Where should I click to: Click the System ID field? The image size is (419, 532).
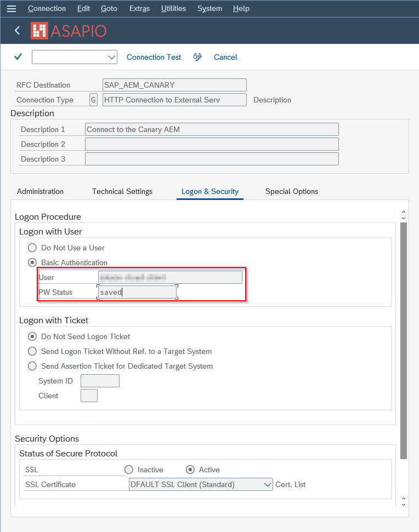pyautogui.click(x=100, y=381)
